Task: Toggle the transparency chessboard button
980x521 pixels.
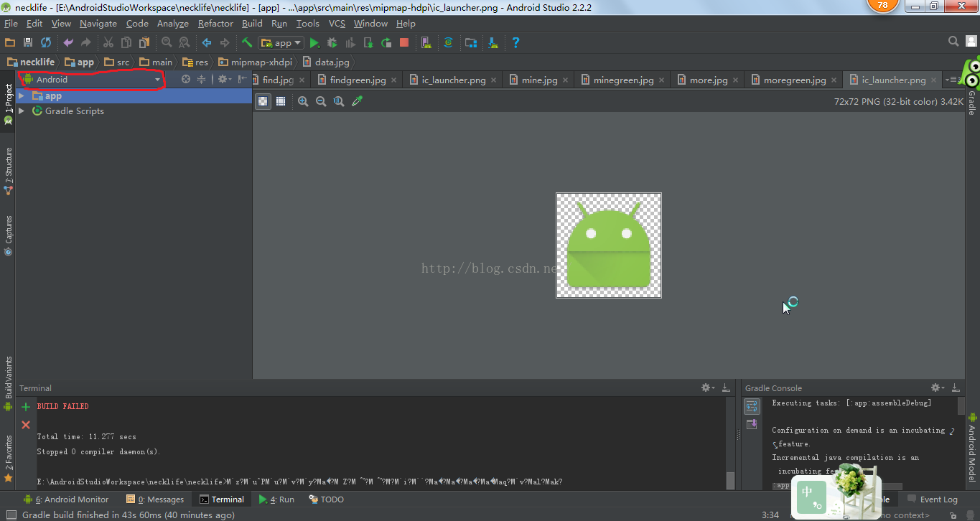Action: pyautogui.click(x=263, y=101)
